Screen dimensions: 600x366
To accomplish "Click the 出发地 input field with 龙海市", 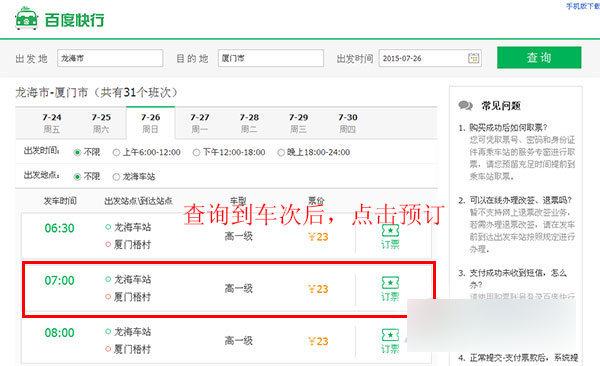I will (110, 58).
